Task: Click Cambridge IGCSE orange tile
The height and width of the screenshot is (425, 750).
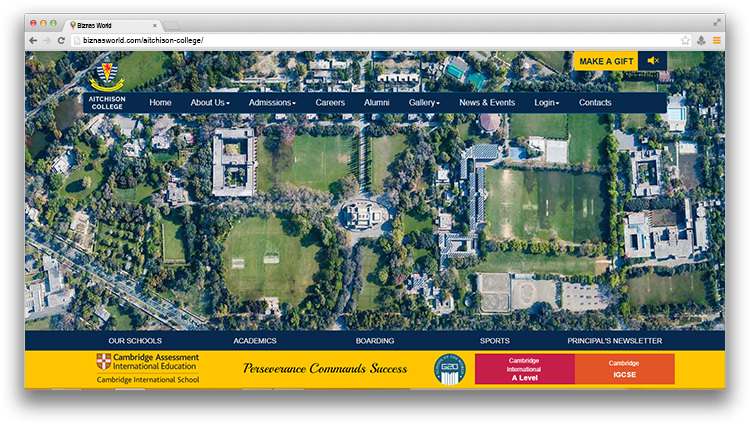Action: pyautogui.click(x=625, y=369)
